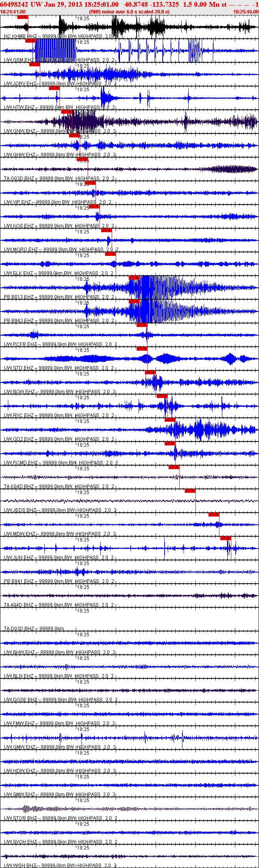
Task: Select the red pick marker on UW.JUN trace
Action: coord(226,538)
